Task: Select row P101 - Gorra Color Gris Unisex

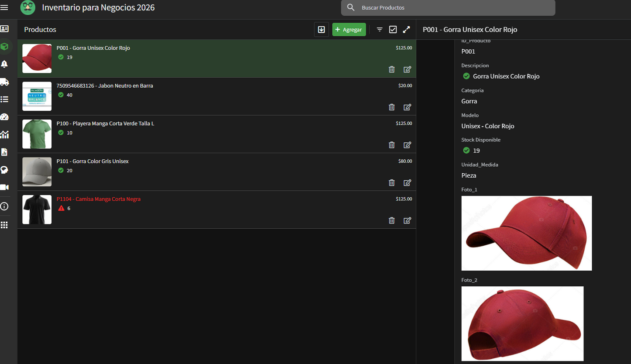Action: click(x=217, y=172)
